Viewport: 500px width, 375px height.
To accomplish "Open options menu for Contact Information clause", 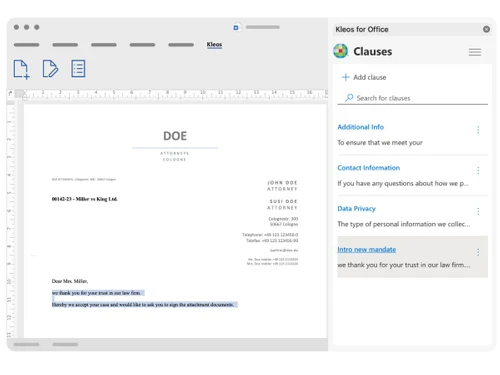I will click(478, 171).
